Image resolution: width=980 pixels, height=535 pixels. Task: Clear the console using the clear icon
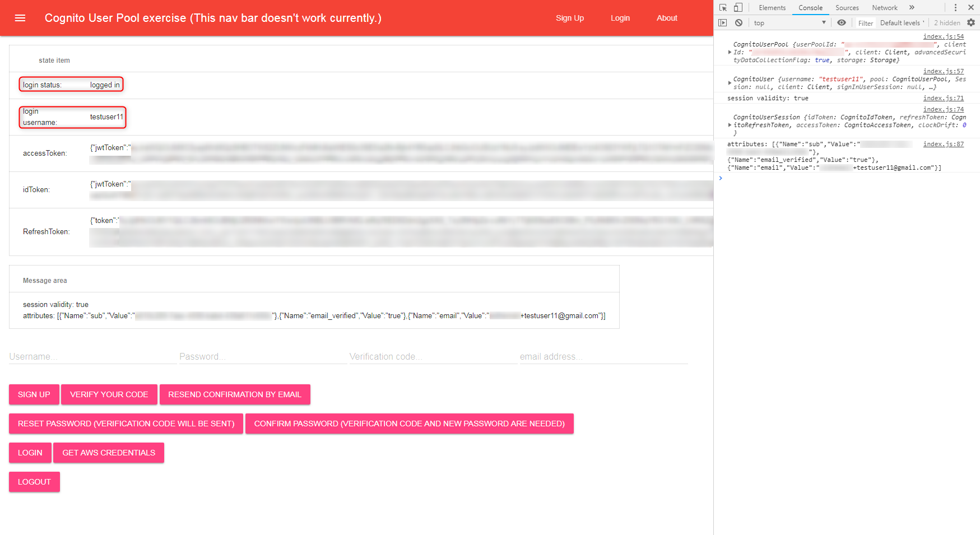pos(739,22)
